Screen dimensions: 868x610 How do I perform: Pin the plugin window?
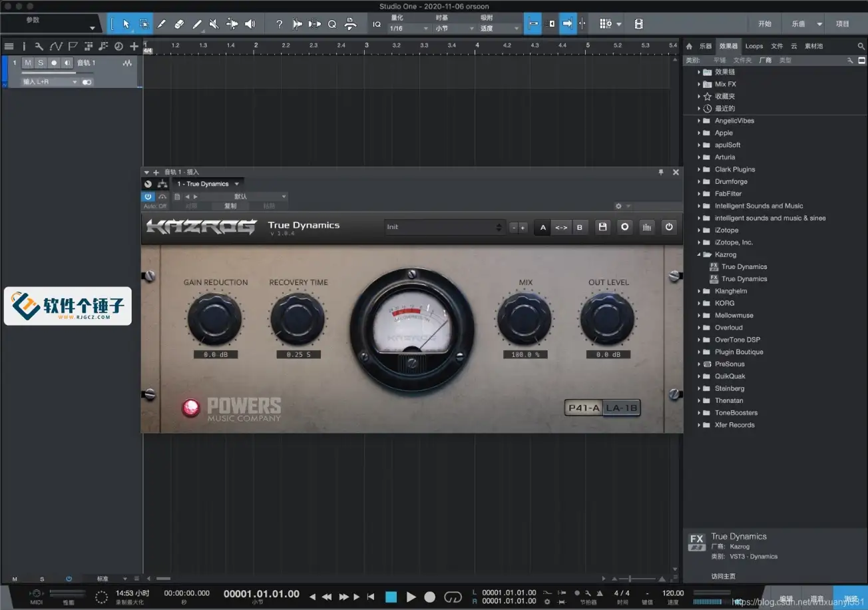point(661,172)
